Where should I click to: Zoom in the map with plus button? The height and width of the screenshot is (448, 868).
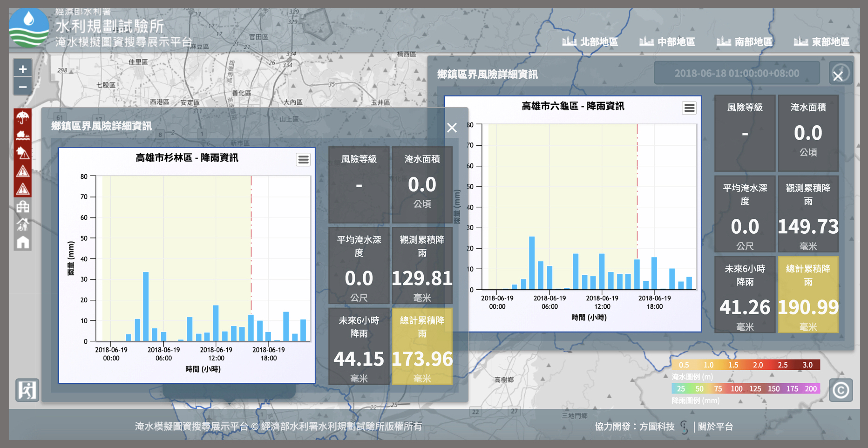point(23,69)
